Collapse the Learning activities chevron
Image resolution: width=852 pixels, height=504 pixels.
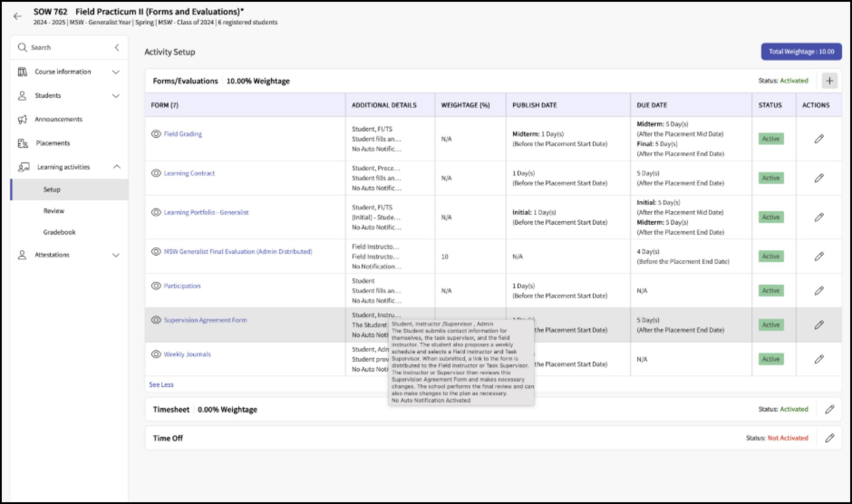(116, 167)
